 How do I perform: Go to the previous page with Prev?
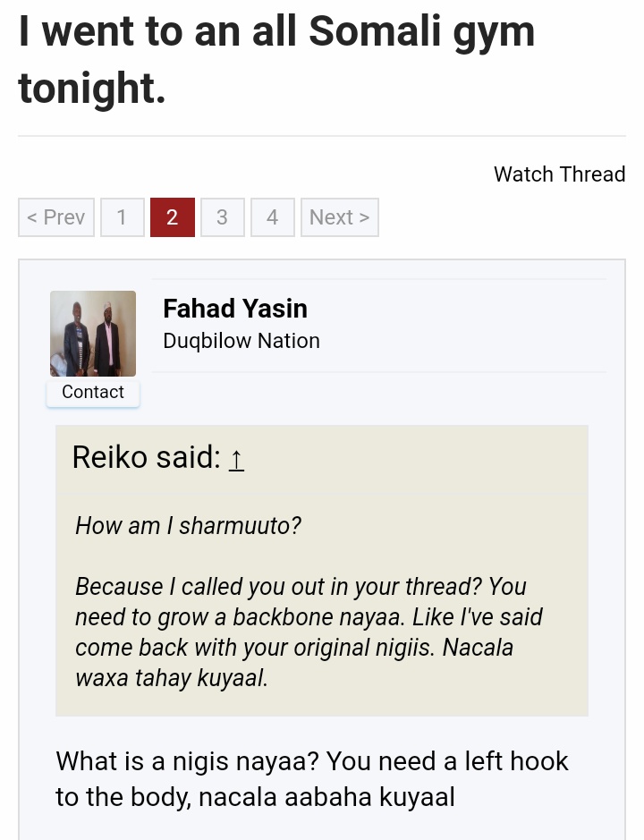pyautogui.click(x=56, y=217)
